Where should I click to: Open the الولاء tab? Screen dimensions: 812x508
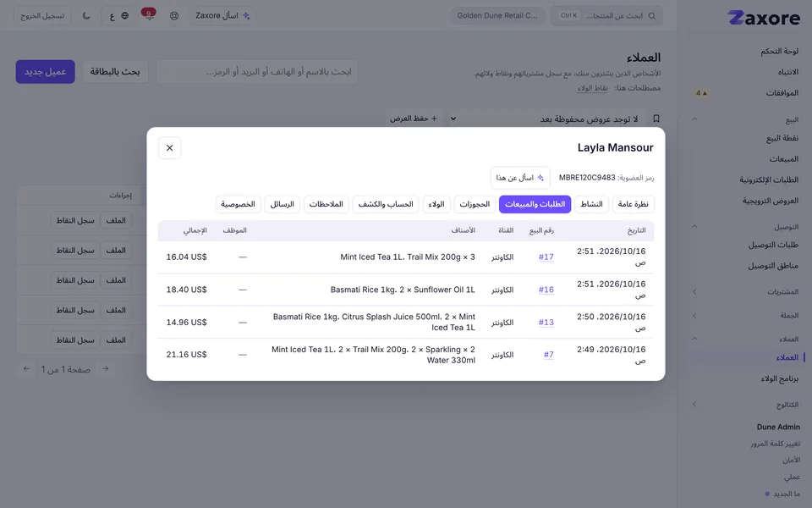coord(436,204)
